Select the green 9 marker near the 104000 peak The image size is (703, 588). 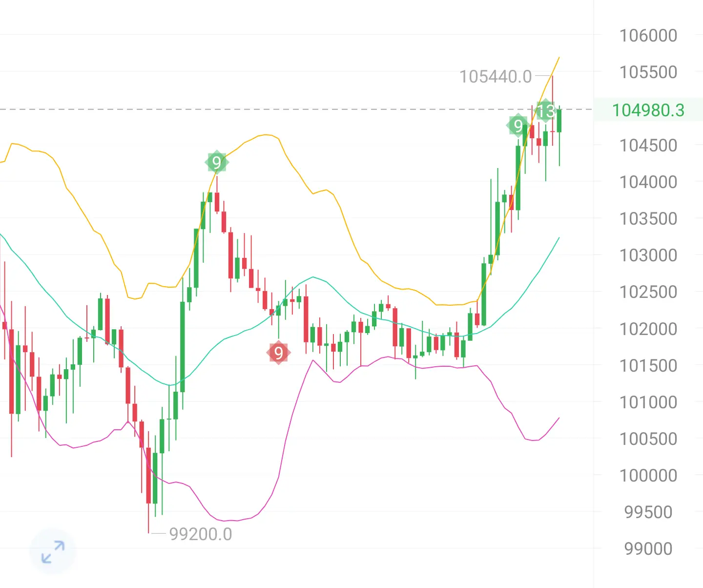[x=217, y=162]
